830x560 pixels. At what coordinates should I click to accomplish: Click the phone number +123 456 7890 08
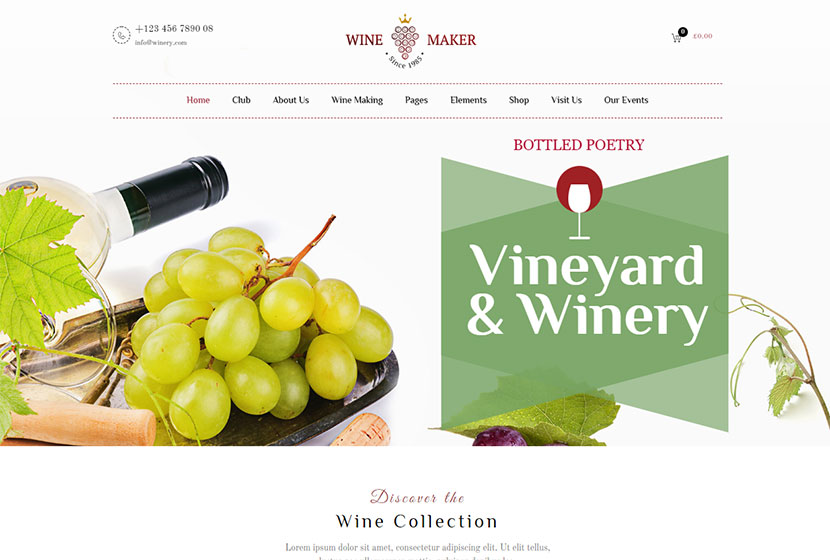[x=174, y=29]
